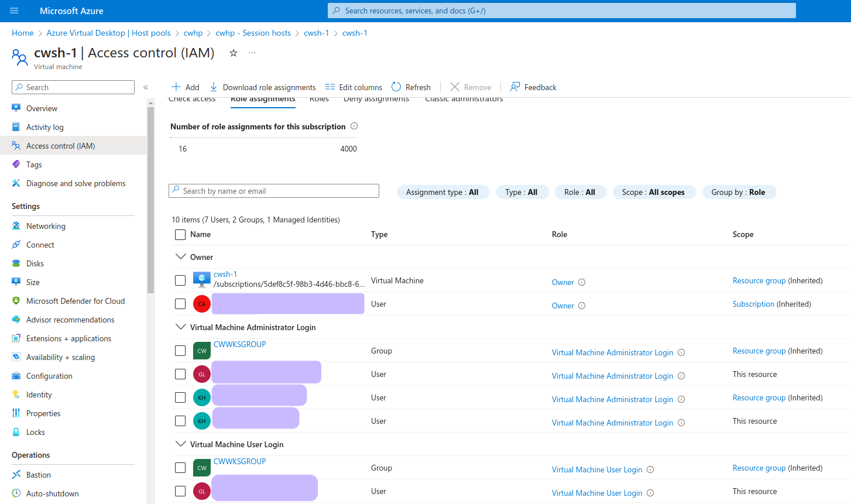The height and width of the screenshot is (504, 851).
Task: Open Access control (IAM) in sidebar
Action: tap(73, 146)
